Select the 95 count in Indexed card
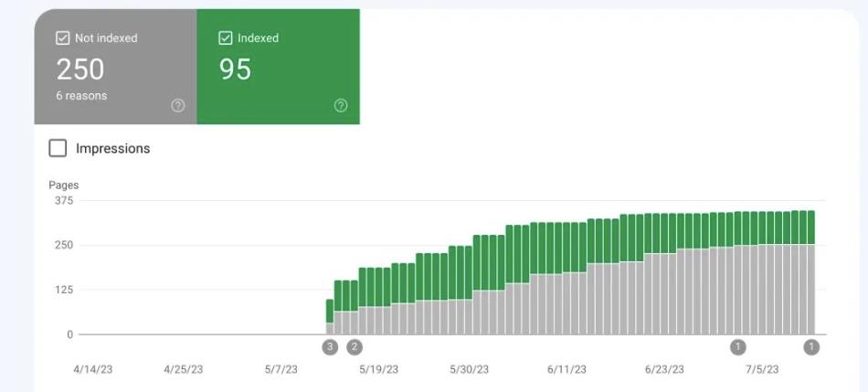 (235, 69)
